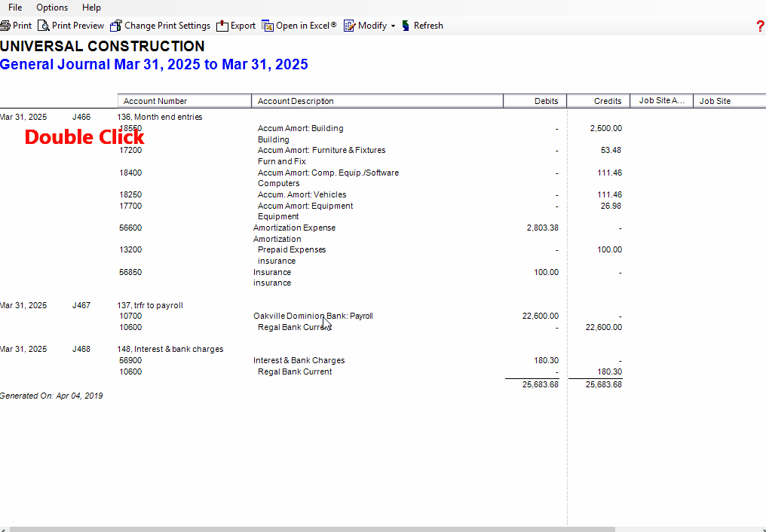Open Print Preview via magnifier icon

[x=44, y=26]
